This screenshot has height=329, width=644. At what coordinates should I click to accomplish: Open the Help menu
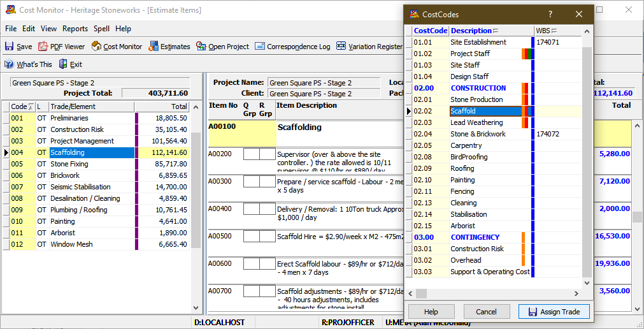point(123,29)
